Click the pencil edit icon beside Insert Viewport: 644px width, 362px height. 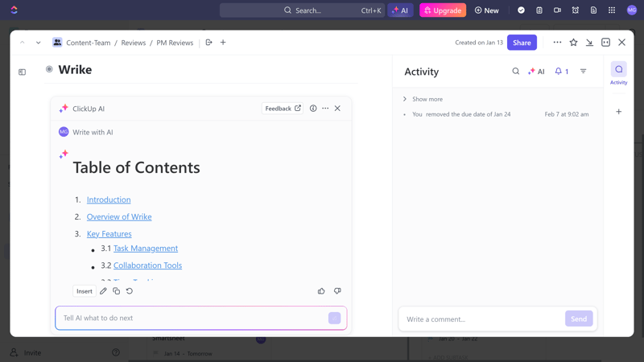103,291
